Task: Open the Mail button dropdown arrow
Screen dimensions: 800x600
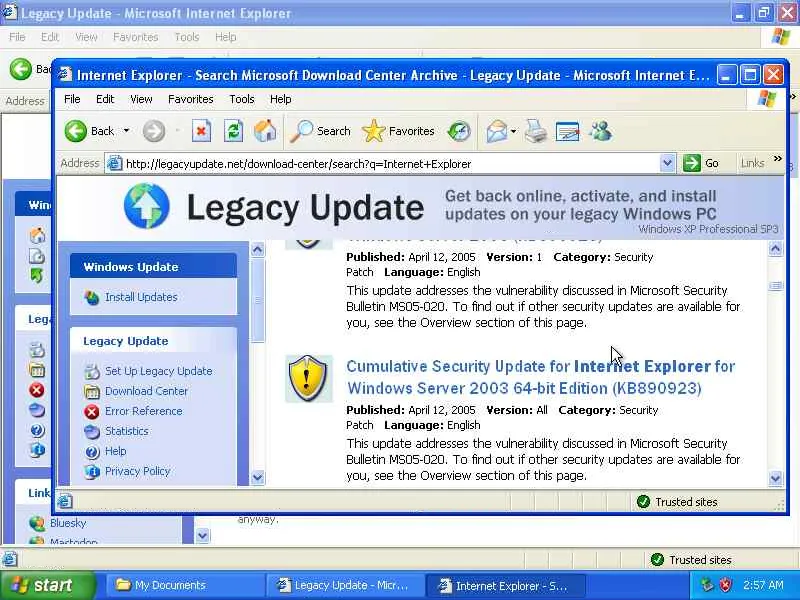Action: point(513,132)
